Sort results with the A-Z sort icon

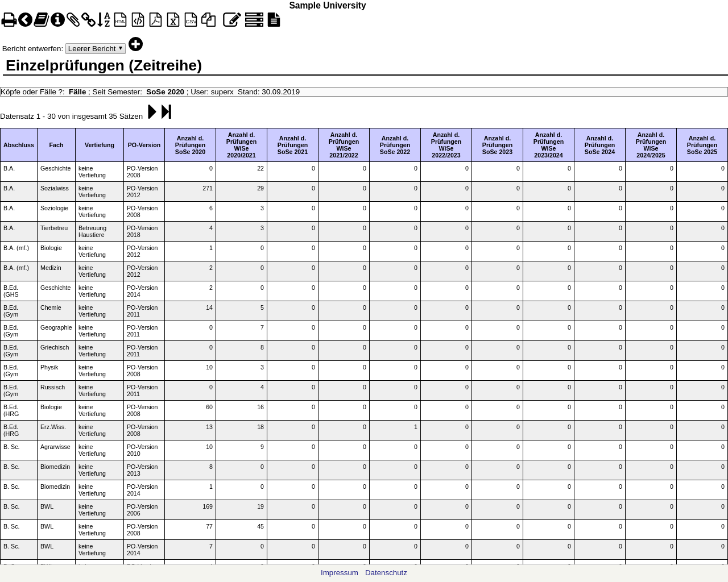pos(104,20)
